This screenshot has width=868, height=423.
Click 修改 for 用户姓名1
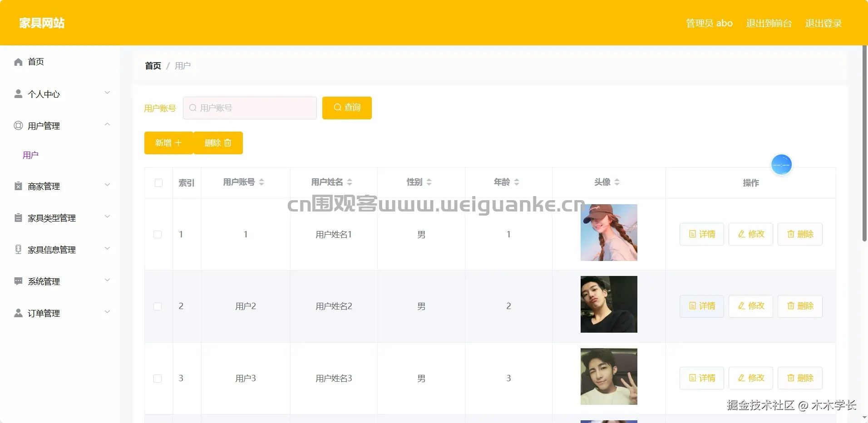coord(751,234)
